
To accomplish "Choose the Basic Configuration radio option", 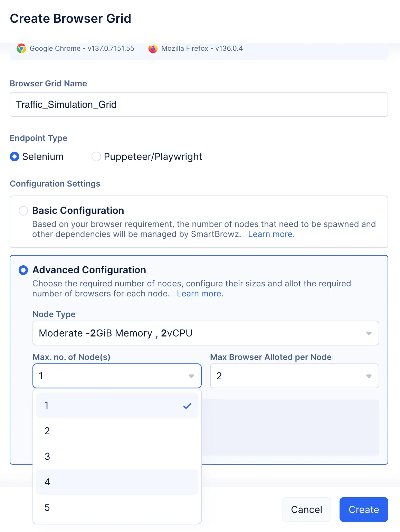I will [23, 211].
